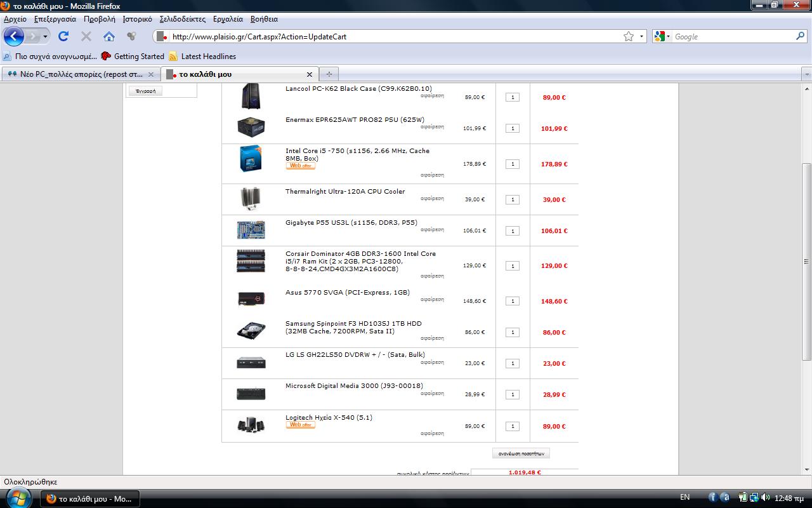Go to the home page via house icon
This screenshot has width=812, height=508.
click(x=109, y=36)
